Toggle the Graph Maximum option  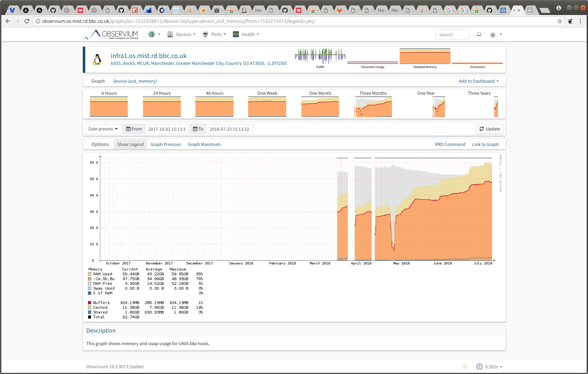[x=204, y=144]
